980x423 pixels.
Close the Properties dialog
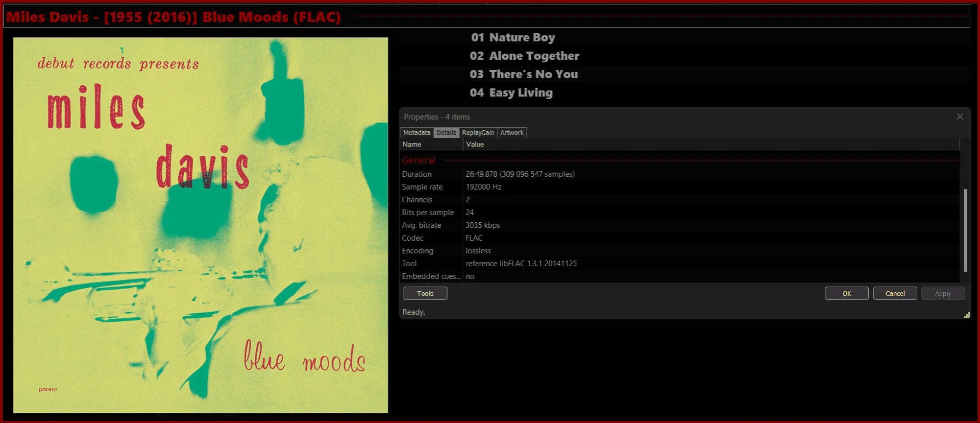click(x=960, y=116)
